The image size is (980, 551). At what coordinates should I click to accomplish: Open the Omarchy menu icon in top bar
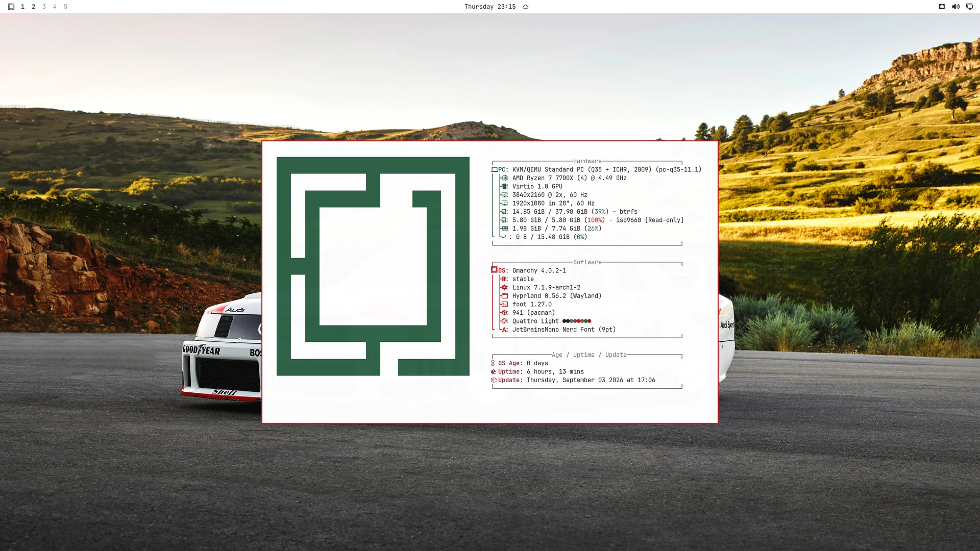pyautogui.click(x=11, y=7)
